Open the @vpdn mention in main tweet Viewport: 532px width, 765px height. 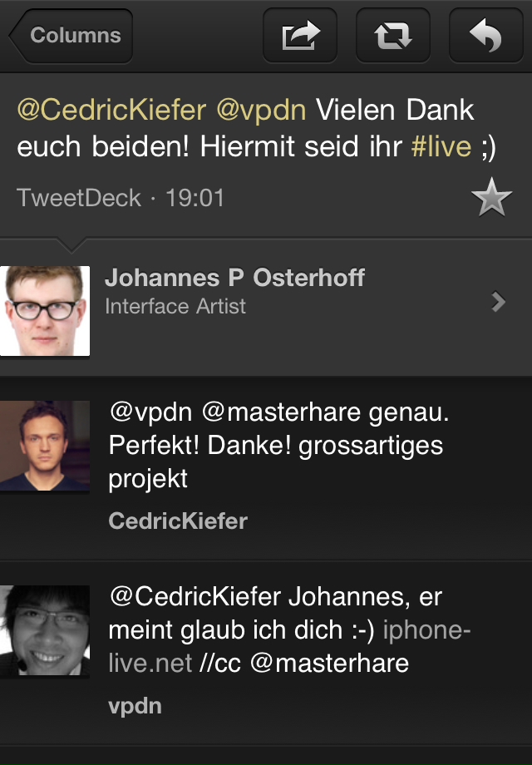tap(261, 110)
